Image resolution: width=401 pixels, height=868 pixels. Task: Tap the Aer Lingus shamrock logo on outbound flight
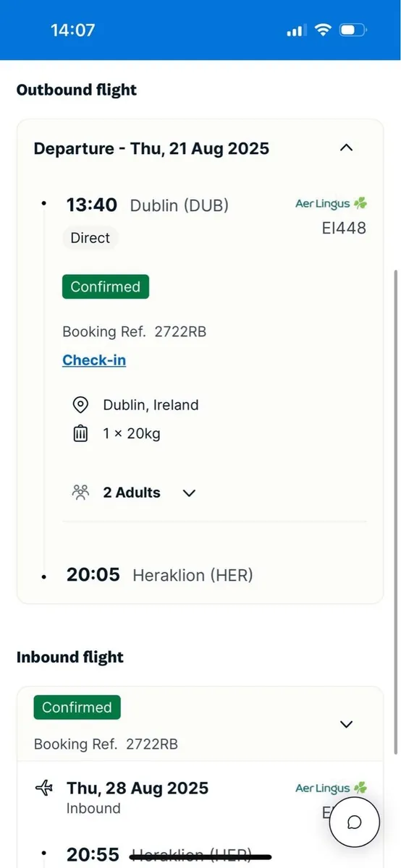[x=331, y=204]
